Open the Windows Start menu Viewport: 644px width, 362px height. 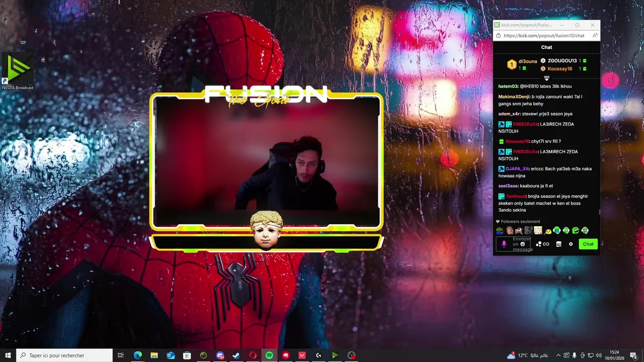coord(8,355)
